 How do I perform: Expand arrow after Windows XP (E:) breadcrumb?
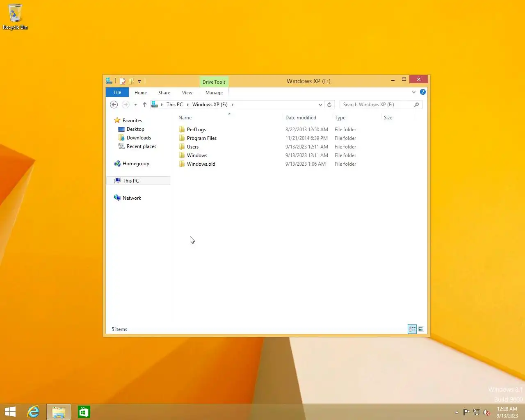[232, 105]
